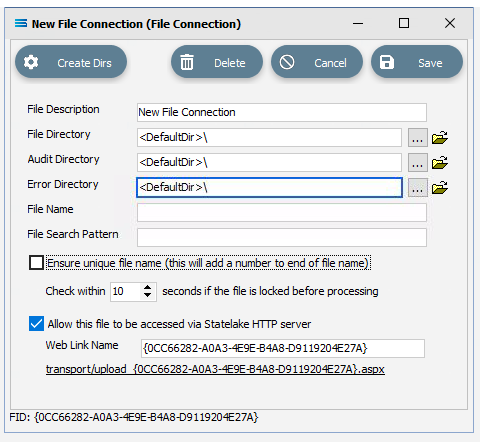Decrease the Check within seconds value
Image resolution: width=480 pixels, height=442 pixels.
click(147, 295)
